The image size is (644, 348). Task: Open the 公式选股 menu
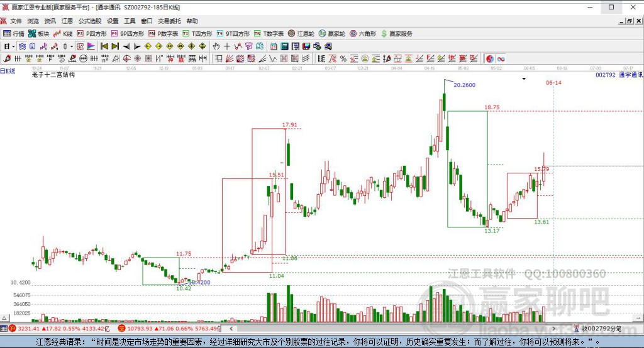(x=91, y=21)
